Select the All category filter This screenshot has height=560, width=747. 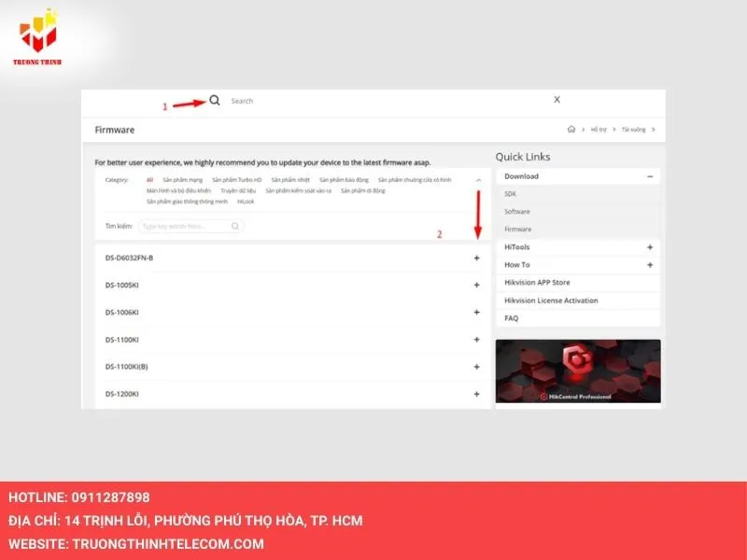(148, 178)
